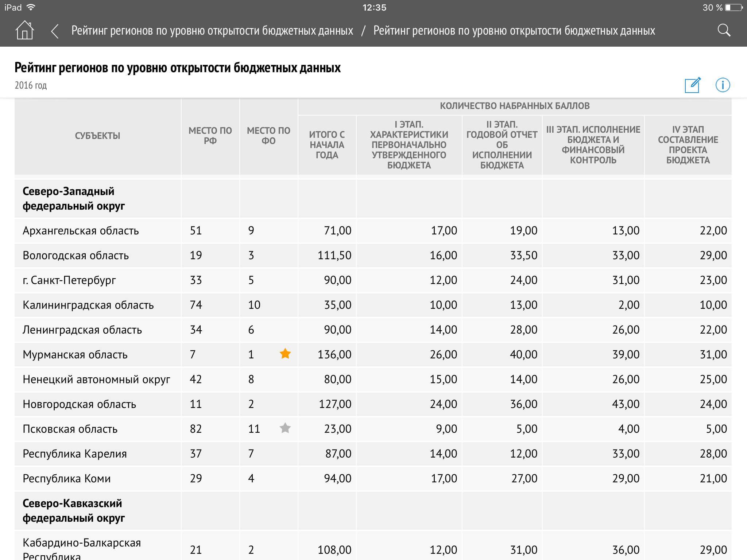Sort by МЕСТО ПО РФ column header
Viewport: 747px width, 560px height.
[210, 136]
